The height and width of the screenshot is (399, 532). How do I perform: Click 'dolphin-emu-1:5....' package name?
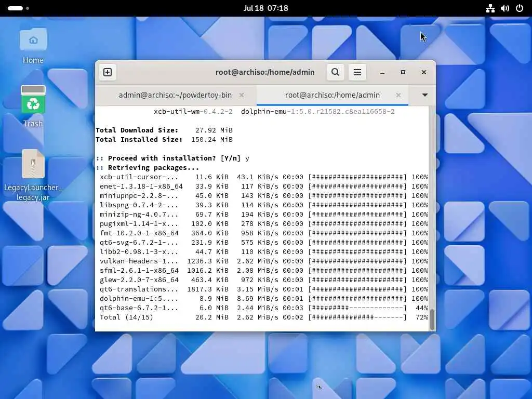pos(139,299)
